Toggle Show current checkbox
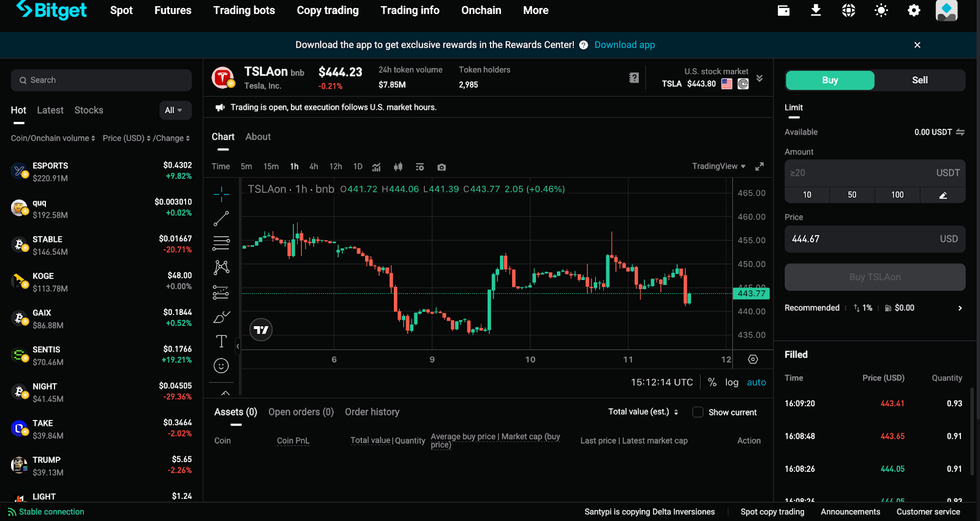 pyautogui.click(x=698, y=412)
